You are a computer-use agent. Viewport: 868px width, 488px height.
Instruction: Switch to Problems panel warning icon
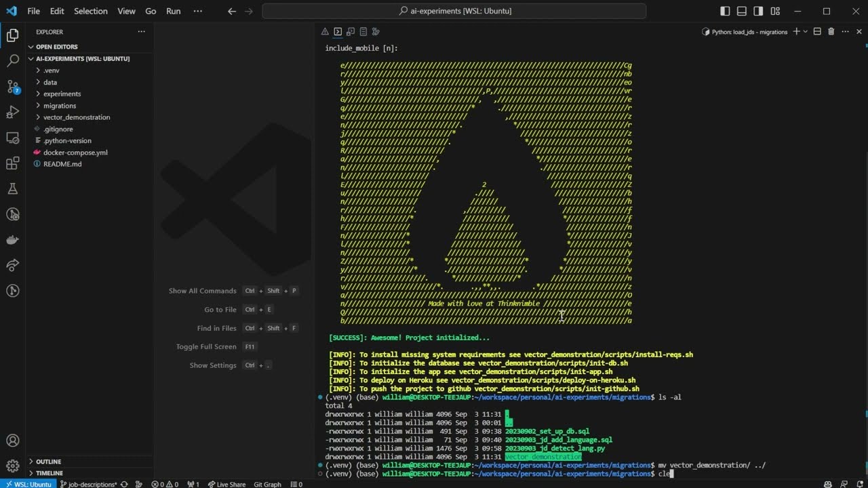[325, 32]
